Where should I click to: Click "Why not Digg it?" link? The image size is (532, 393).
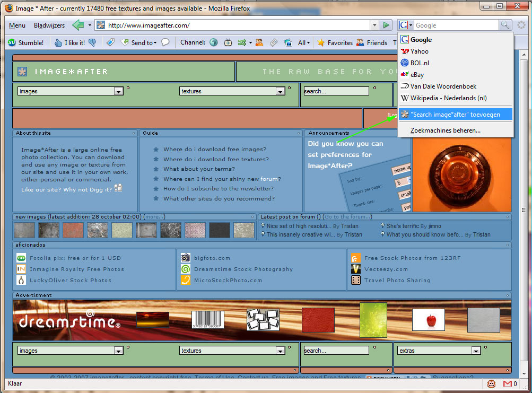point(88,189)
